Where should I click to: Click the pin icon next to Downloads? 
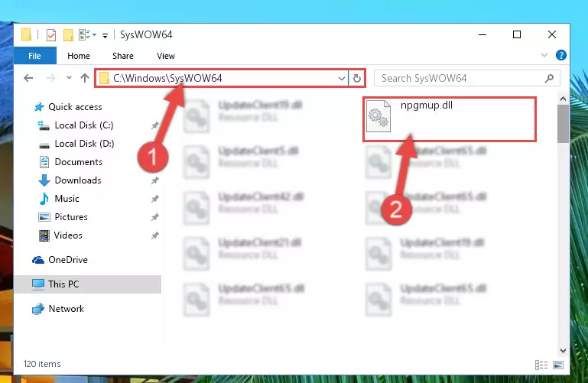coord(154,180)
